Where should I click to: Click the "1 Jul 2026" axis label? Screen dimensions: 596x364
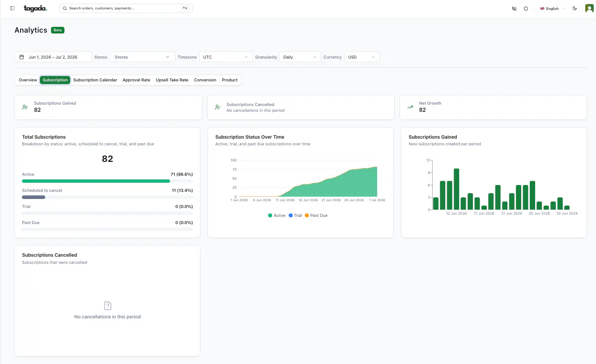(376, 200)
